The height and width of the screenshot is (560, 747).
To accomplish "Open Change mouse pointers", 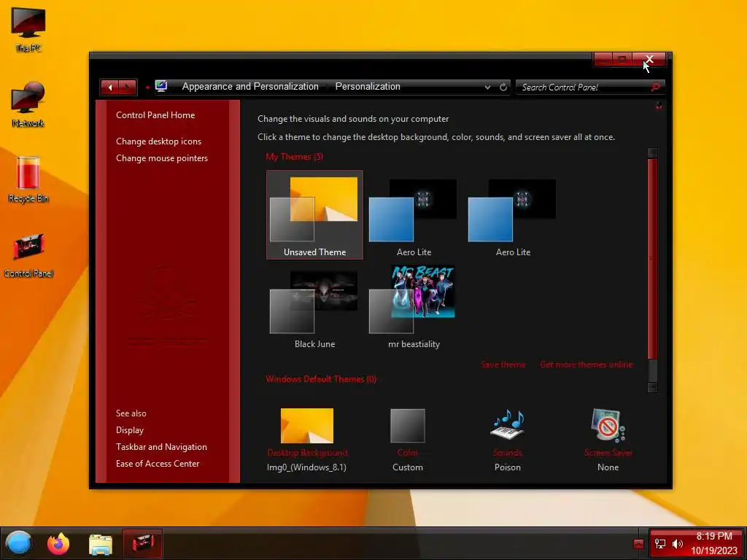I will [x=162, y=158].
